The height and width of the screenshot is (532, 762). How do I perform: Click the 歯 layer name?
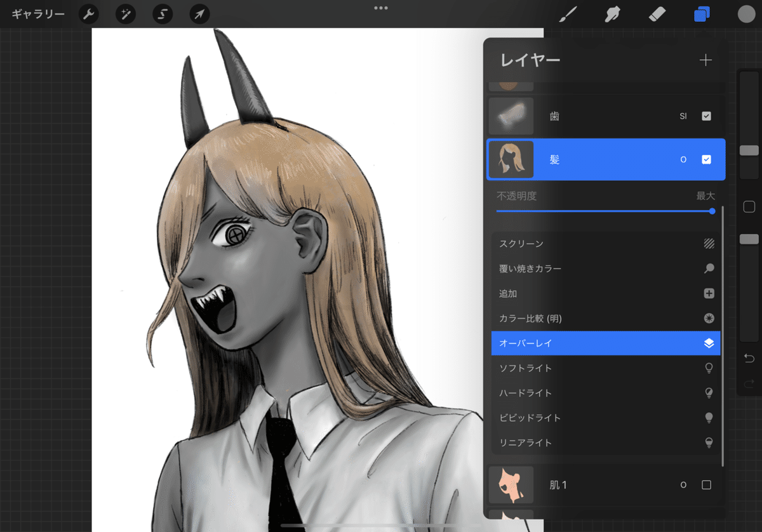point(554,116)
